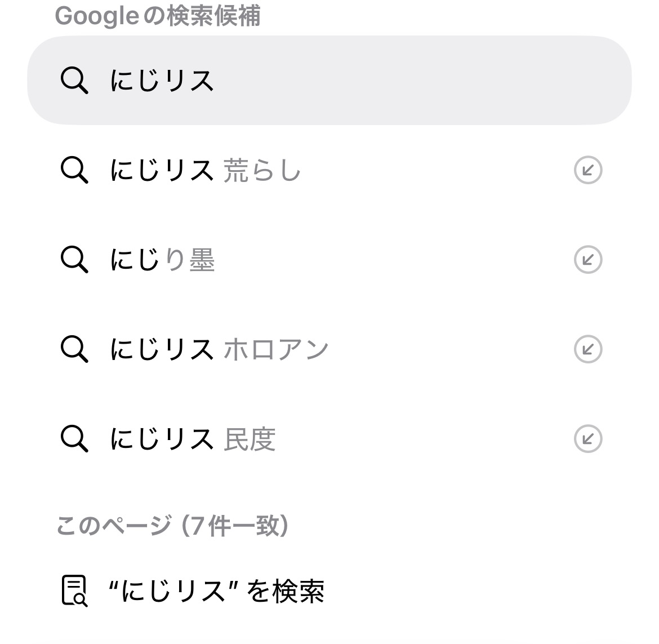
Task: Find "にじリス" on this page
Action: click(216, 591)
